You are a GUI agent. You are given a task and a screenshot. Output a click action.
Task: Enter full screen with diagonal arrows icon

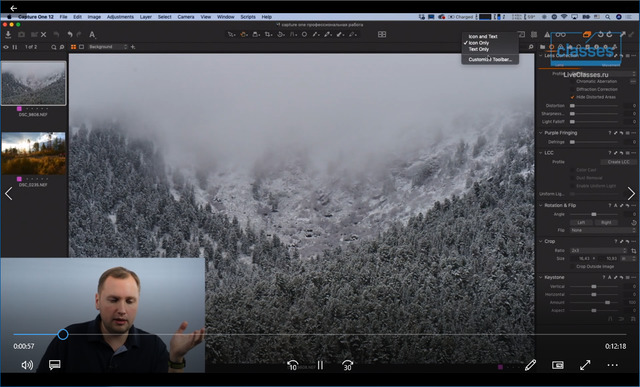click(x=585, y=365)
